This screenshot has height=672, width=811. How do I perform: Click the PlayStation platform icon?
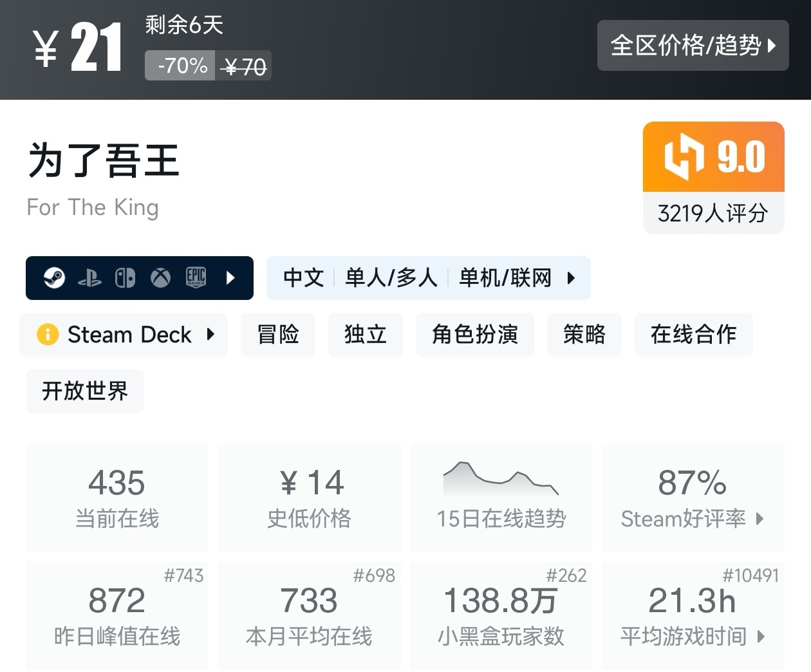coord(89,278)
